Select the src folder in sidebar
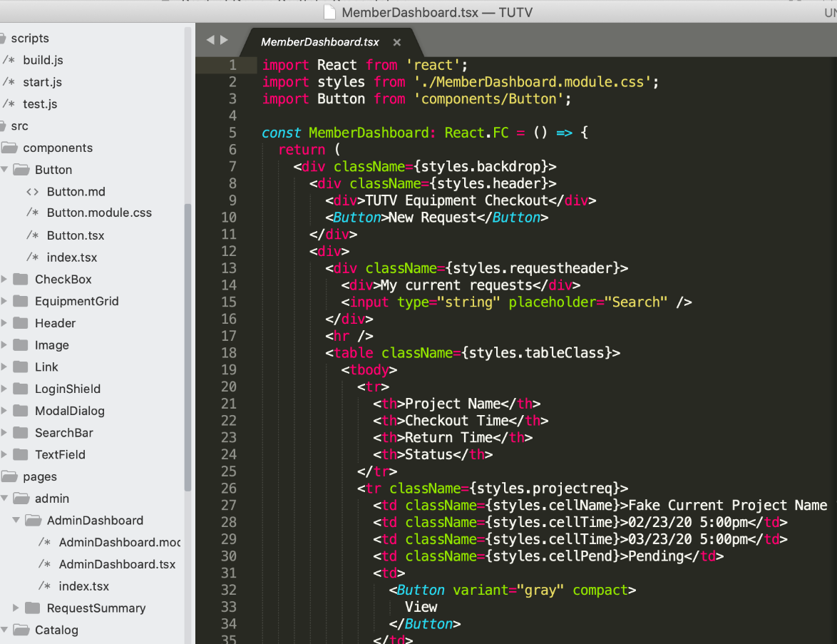Viewport: 837px width, 644px height. coord(19,126)
